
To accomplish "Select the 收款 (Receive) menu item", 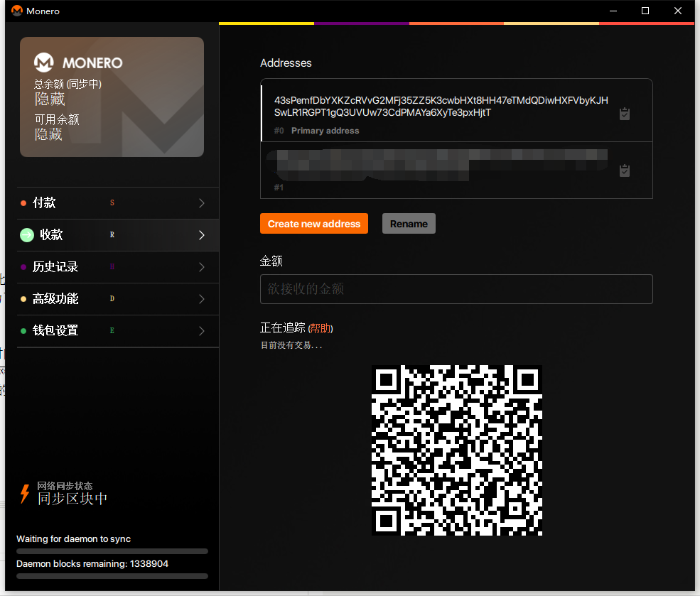I will [x=118, y=235].
